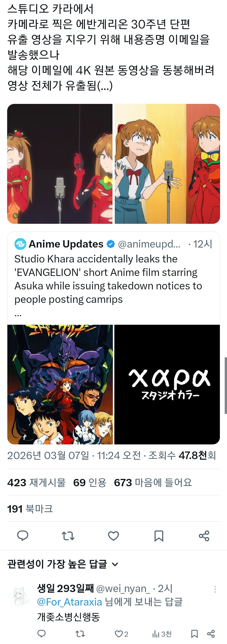Open the Studio Khara logo image
This screenshot has height=644, width=227.
[x=167, y=384]
